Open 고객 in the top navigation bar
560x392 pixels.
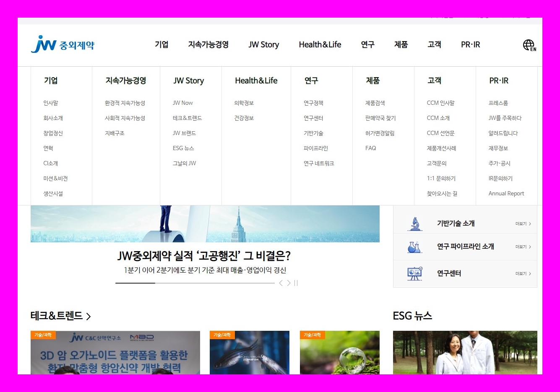coord(434,44)
